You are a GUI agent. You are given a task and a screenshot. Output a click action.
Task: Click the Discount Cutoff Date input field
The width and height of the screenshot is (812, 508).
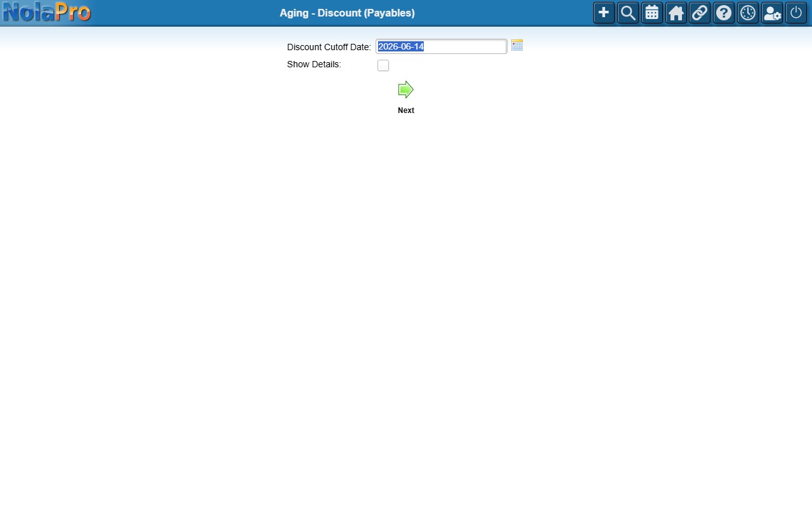[442, 46]
